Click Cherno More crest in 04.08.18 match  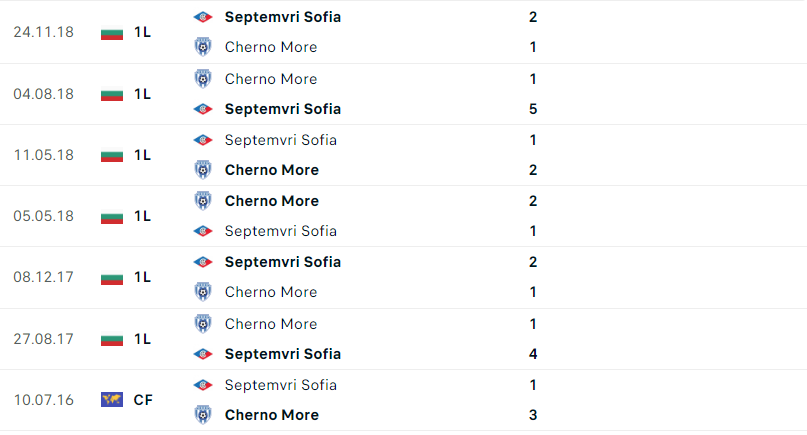point(203,79)
